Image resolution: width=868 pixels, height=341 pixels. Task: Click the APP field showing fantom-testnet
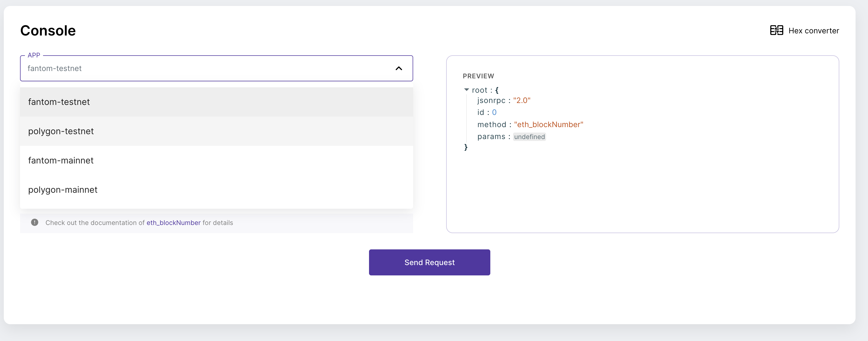pos(216,69)
